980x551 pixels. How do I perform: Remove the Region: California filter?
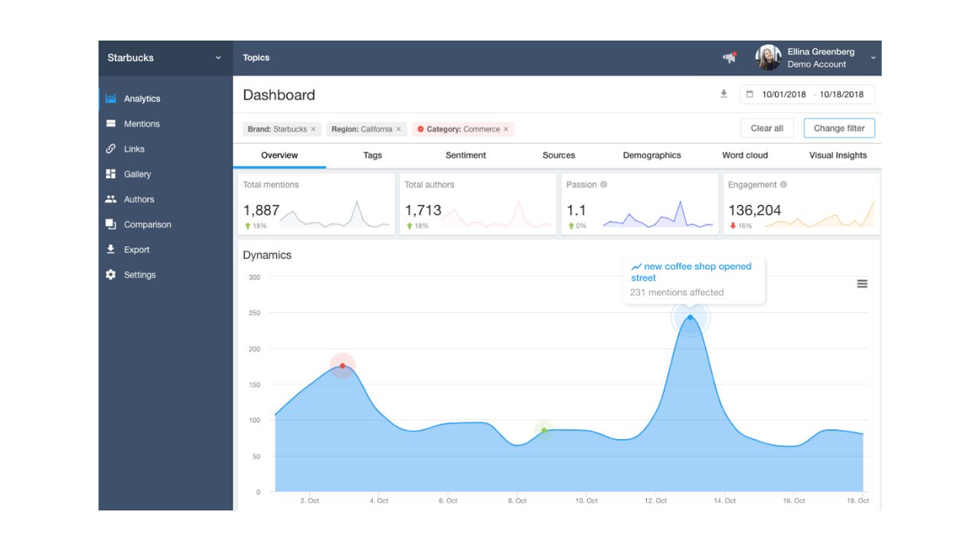pos(398,129)
